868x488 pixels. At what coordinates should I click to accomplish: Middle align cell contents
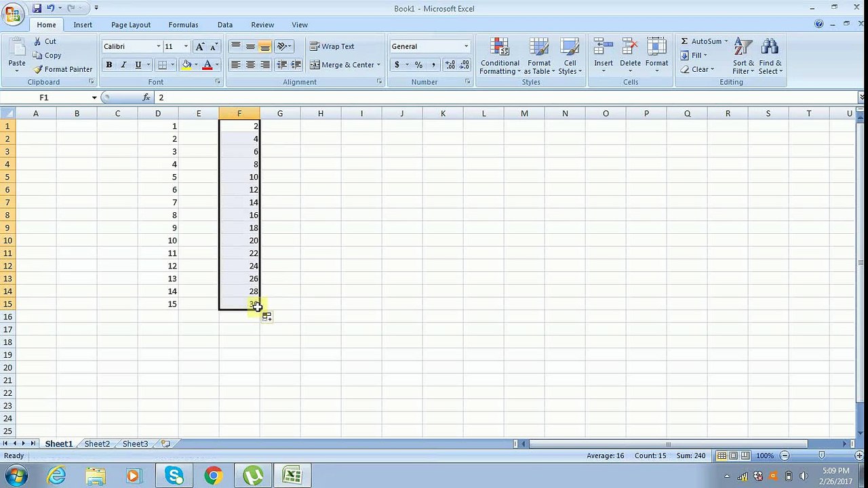pos(250,46)
